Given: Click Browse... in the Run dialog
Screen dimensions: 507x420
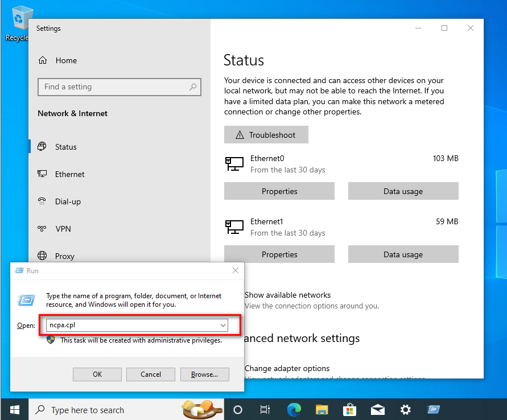Looking at the screenshot, I should pyautogui.click(x=204, y=374).
